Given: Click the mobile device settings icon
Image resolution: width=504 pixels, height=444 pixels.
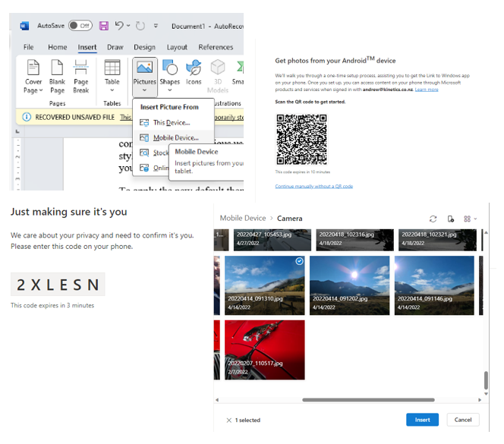Looking at the screenshot, I should 451,219.
